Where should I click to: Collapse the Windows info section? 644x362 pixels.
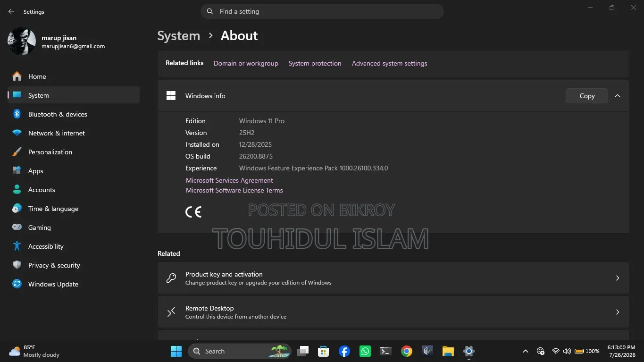618,96
